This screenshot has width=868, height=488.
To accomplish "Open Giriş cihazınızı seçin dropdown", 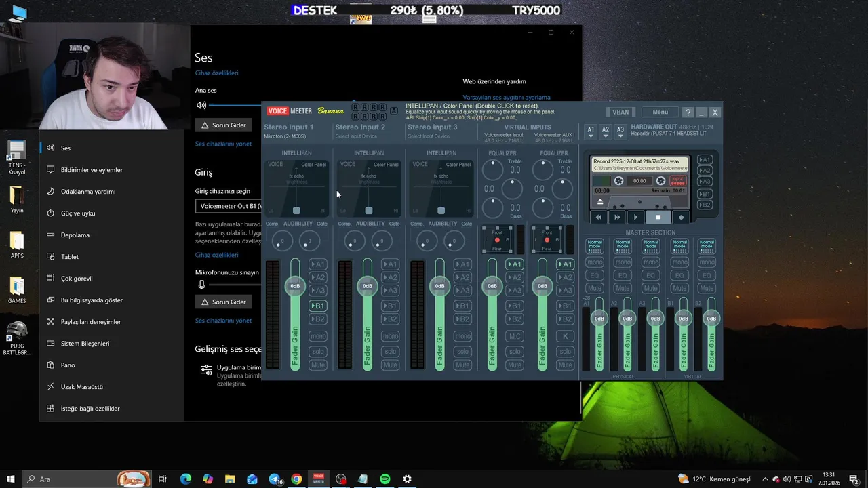I will point(229,206).
